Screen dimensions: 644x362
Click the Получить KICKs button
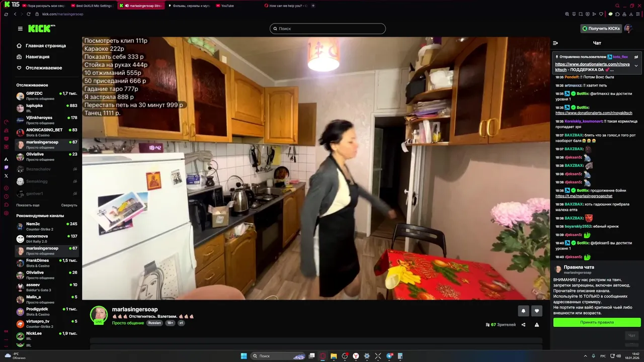(601, 29)
